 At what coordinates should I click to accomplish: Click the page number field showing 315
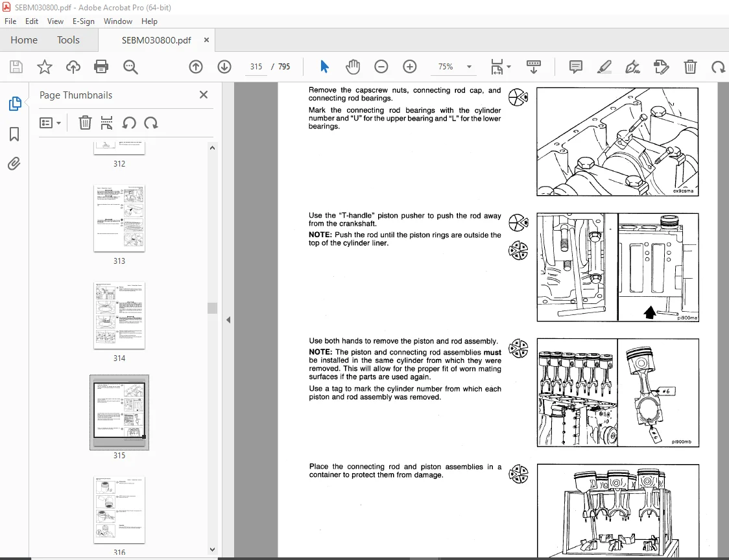coord(256,67)
